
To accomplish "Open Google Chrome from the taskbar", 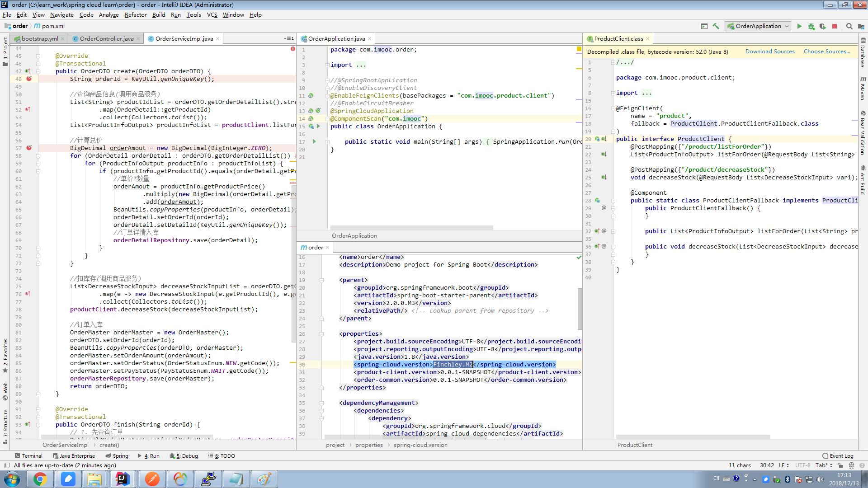I will click(x=40, y=479).
